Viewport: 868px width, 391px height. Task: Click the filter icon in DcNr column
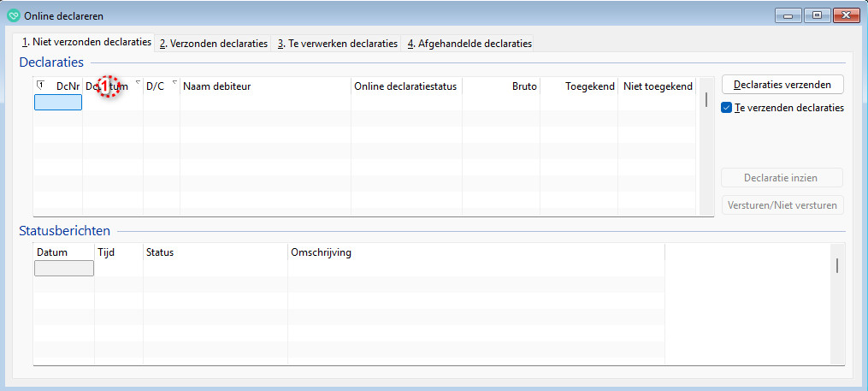[x=41, y=84]
